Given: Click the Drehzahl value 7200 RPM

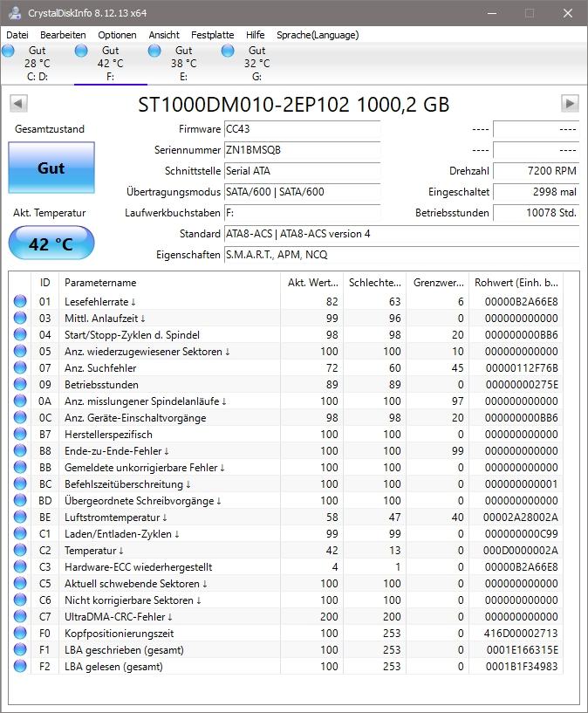Looking at the screenshot, I should (x=537, y=171).
